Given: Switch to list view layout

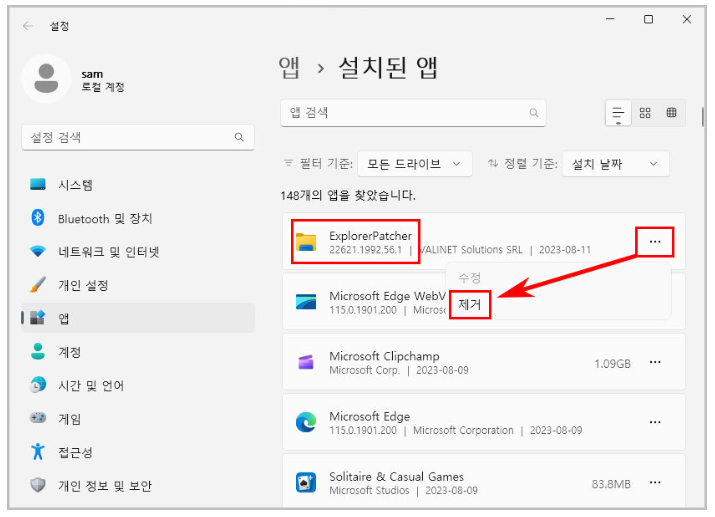Looking at the screenshot, I should click(x=618, y=113).
